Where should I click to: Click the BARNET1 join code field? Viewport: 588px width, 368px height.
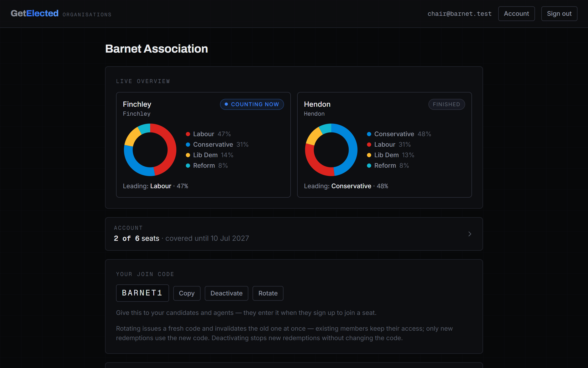point(142,293)
